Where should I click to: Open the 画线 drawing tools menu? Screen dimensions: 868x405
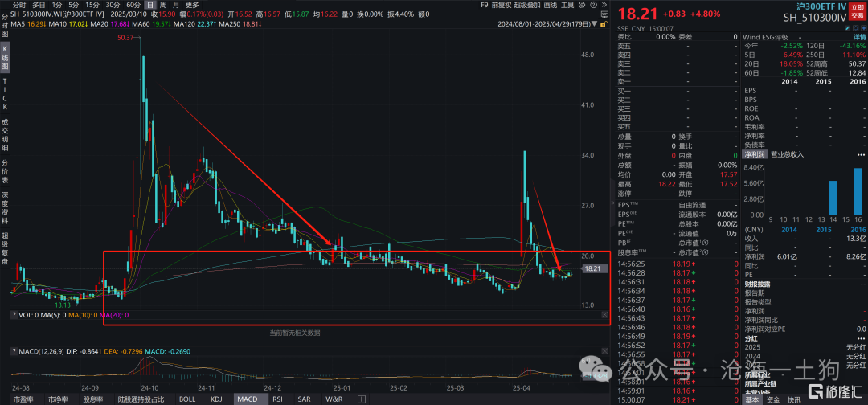[551, 5]
